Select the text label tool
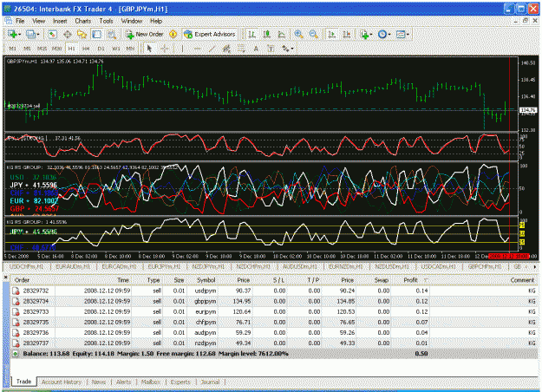Screen dimensions: 542x392 [x=271, y=49]
